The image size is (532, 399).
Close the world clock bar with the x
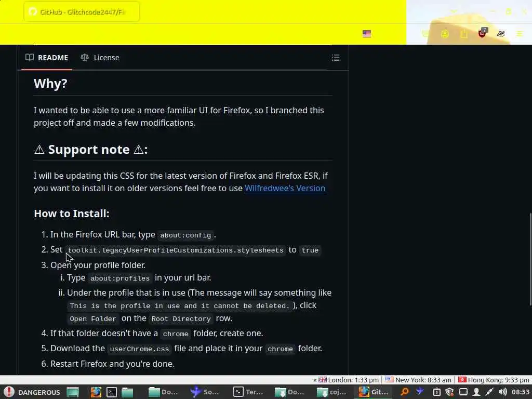pos(315,380)
